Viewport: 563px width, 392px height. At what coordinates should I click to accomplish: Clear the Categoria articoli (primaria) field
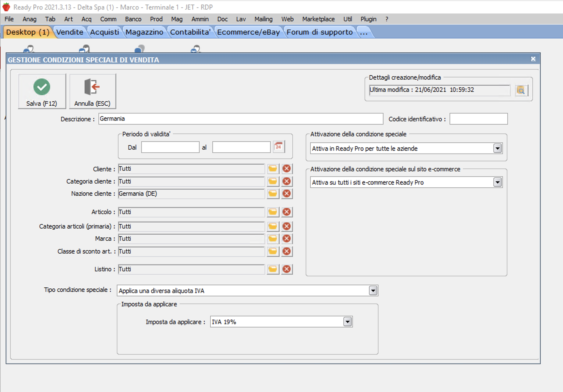(x=287, y=227)
